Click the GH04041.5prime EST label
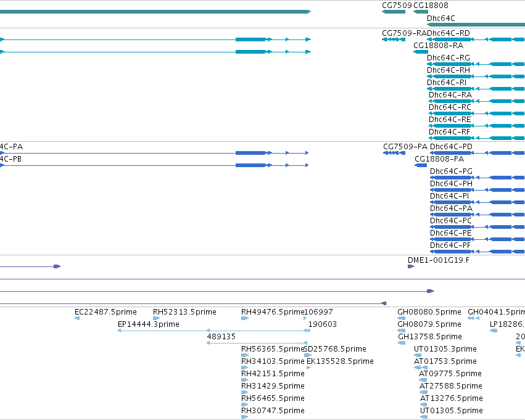This screenshot has height=420, width=525. (496, 312)
